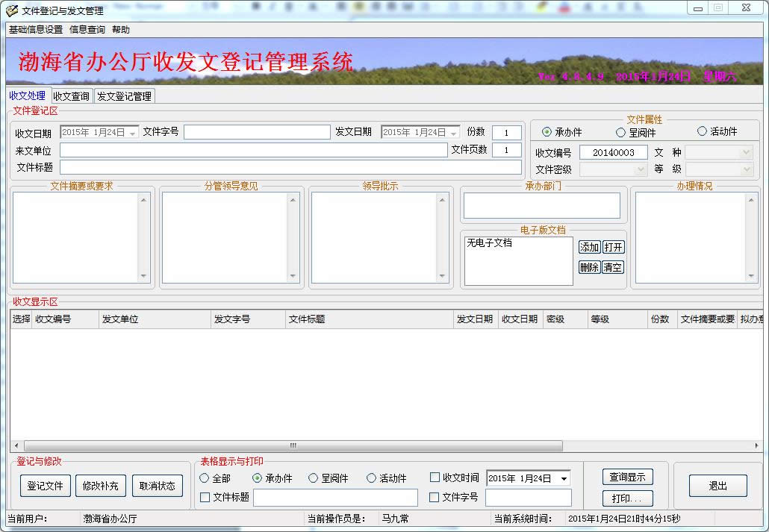Select 全部 radio in 表格显示与打印

coord(205,478)
